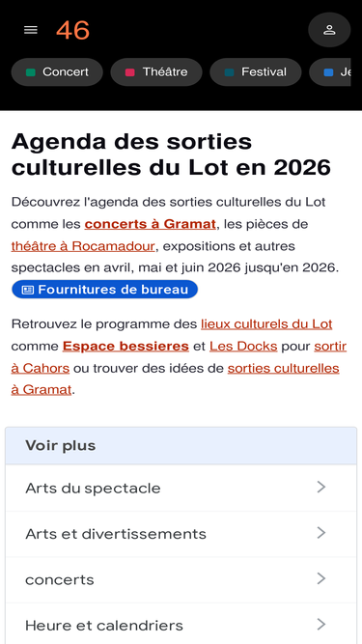Click the orange 46 logo
The width and height of the screenshot is (362, 644).
coord(72,30)
